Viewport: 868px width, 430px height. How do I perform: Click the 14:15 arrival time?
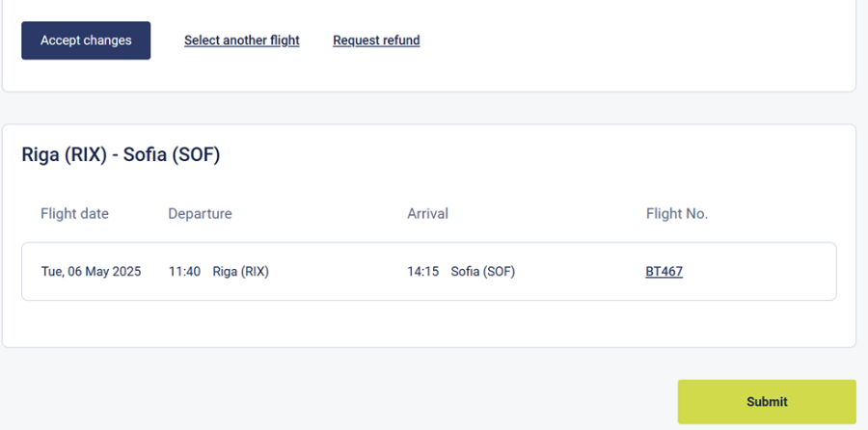[x=423, y=272]
